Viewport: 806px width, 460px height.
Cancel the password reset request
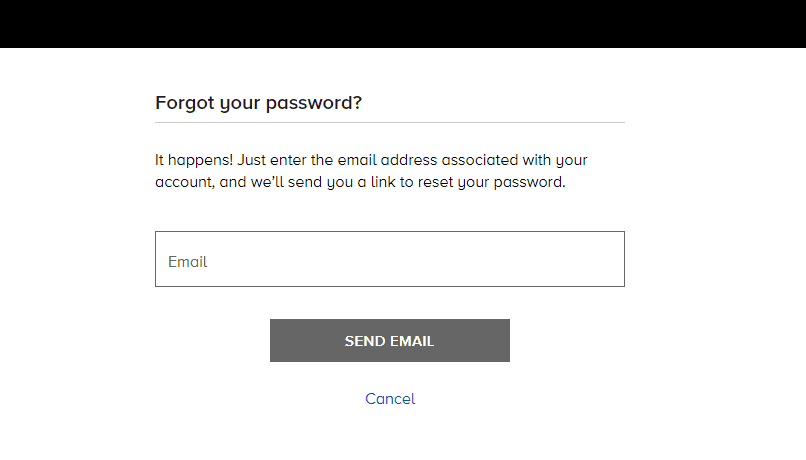[390, 399]
